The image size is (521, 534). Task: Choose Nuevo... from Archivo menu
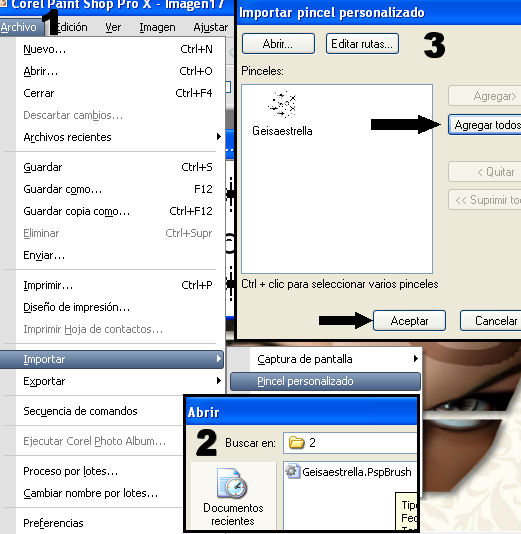pos(118,49)
